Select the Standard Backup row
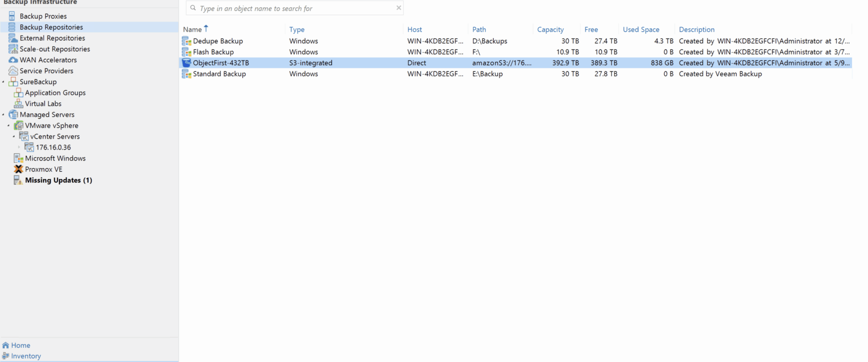The image size is (868, 362). pos(515,74)
